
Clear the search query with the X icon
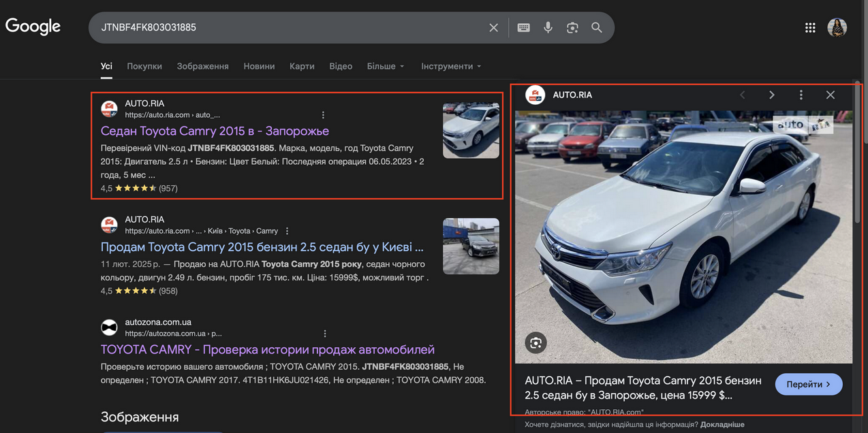pos(493,27)
